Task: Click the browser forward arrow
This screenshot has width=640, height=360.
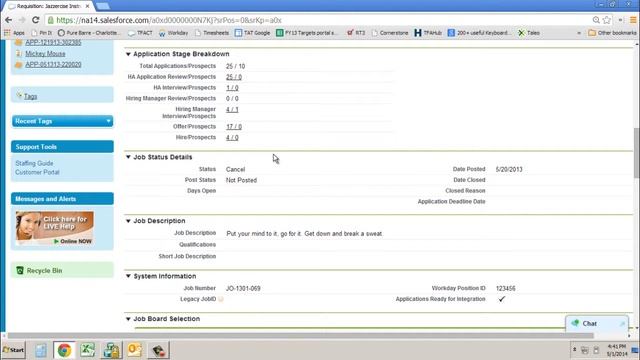Action: tap(22, 20)
